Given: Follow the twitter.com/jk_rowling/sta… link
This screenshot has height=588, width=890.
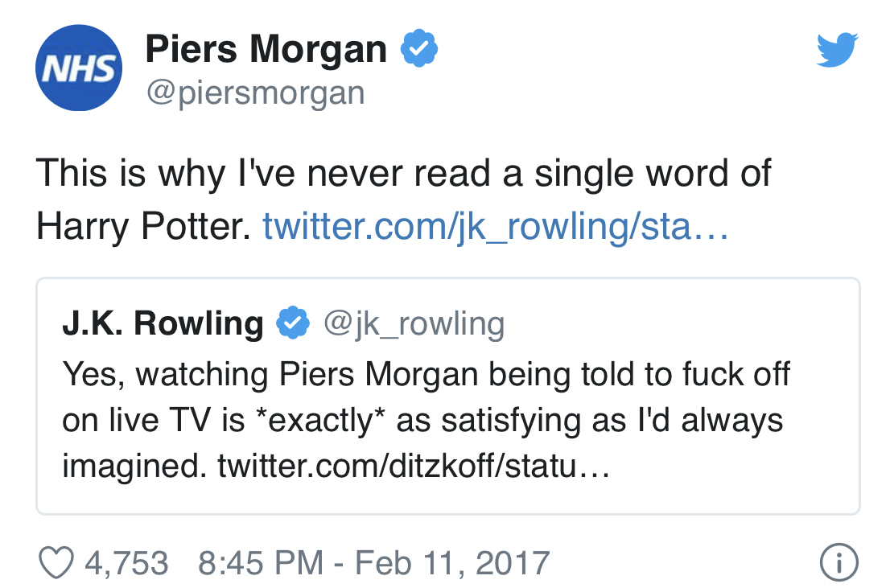Looking at the screenshot, I should (496, 228).
